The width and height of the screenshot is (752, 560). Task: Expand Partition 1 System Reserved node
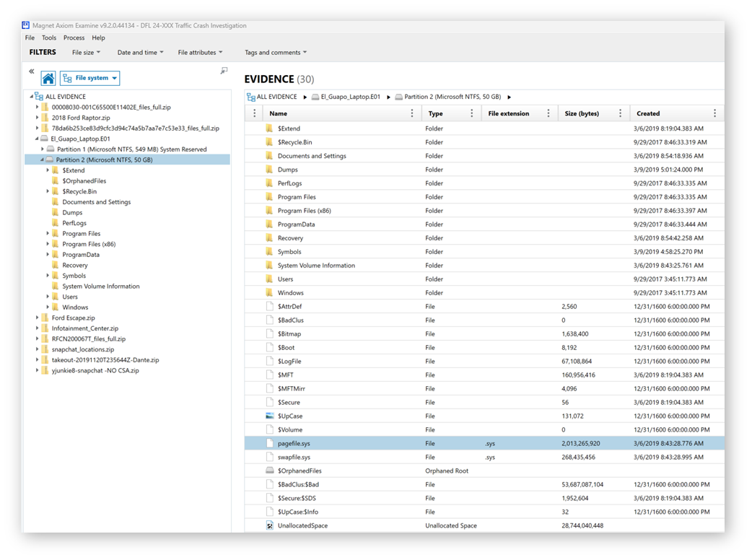tap(42, 149)
